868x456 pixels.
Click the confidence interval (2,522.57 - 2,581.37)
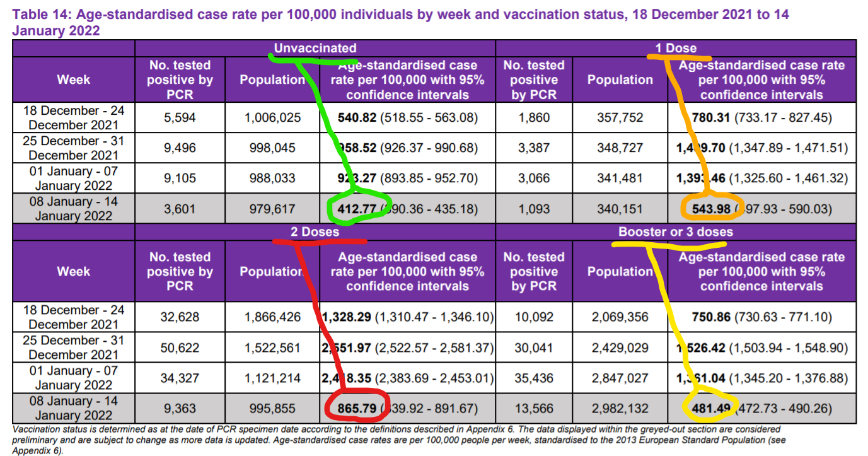click(434, 348)
